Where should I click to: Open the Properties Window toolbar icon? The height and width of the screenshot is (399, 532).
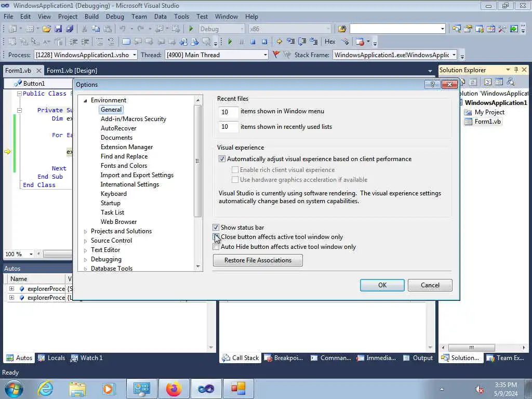coord(468,29)
